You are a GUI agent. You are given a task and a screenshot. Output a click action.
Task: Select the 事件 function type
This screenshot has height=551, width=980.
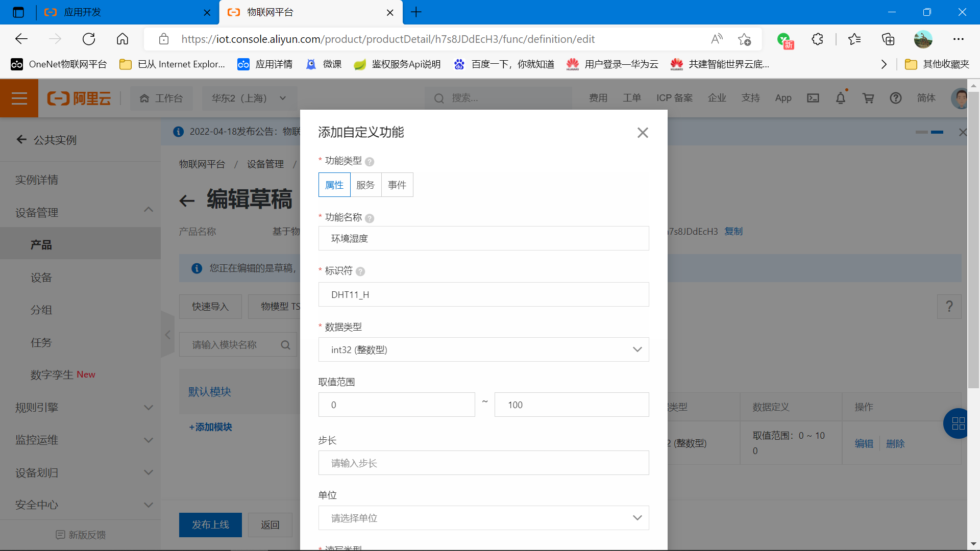coord(397,185)
